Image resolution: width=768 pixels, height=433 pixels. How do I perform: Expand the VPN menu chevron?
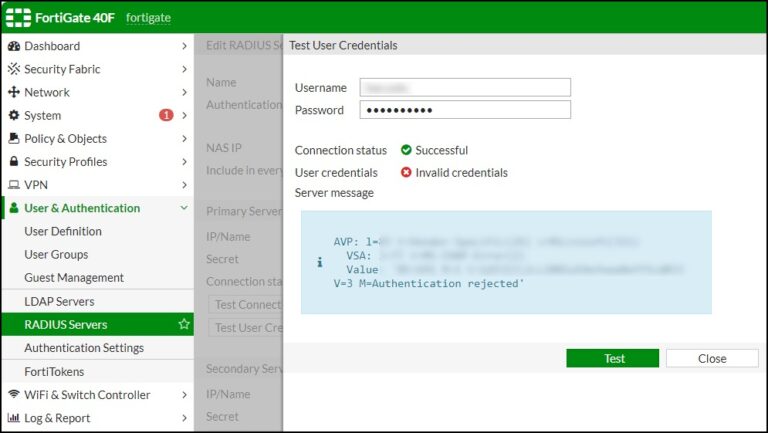[184, 185]
